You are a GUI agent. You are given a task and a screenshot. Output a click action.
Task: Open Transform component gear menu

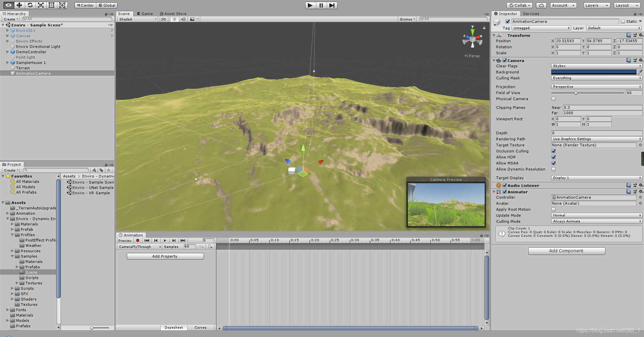pos(641,35)
